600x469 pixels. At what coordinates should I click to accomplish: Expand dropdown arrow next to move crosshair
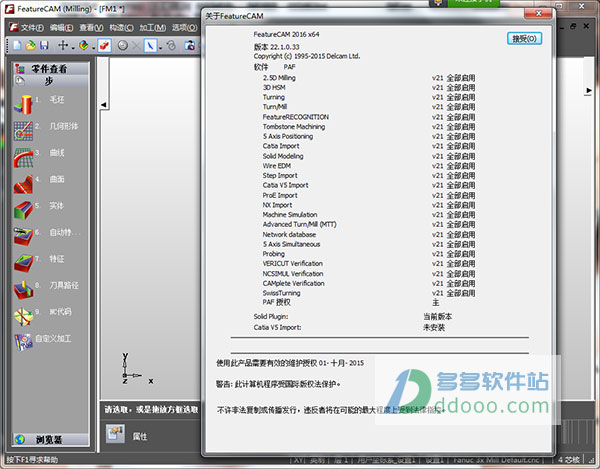click(73, 48)
